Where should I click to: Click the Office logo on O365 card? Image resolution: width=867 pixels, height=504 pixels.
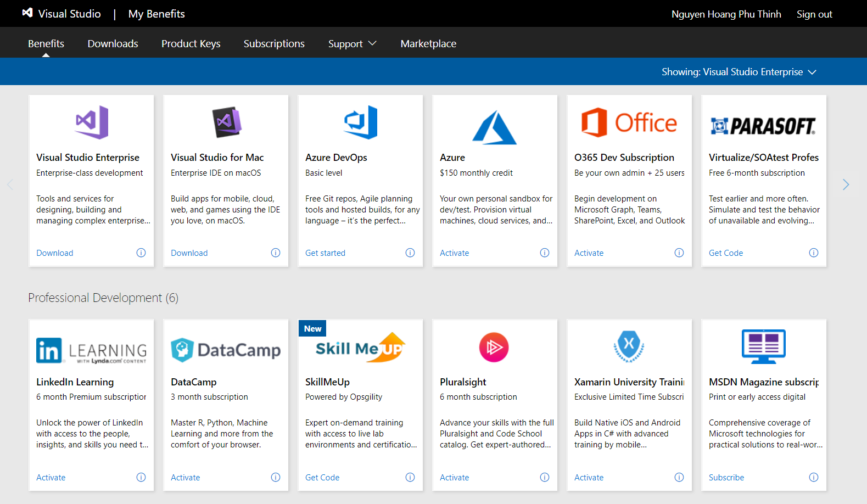(x=629, y=122)
